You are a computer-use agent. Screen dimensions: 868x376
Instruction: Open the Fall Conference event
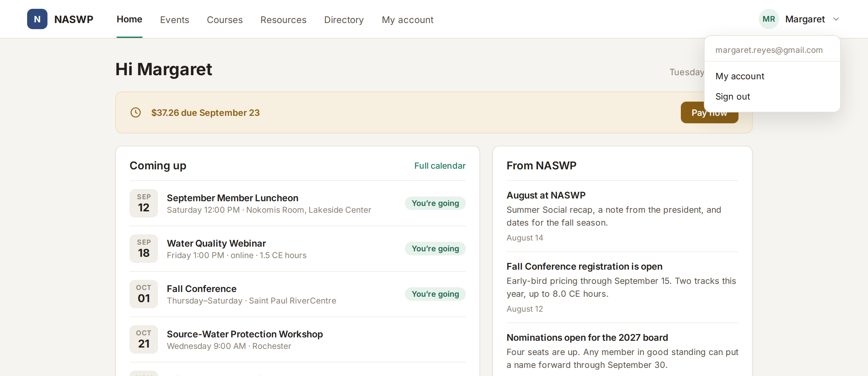click(202, 289)
